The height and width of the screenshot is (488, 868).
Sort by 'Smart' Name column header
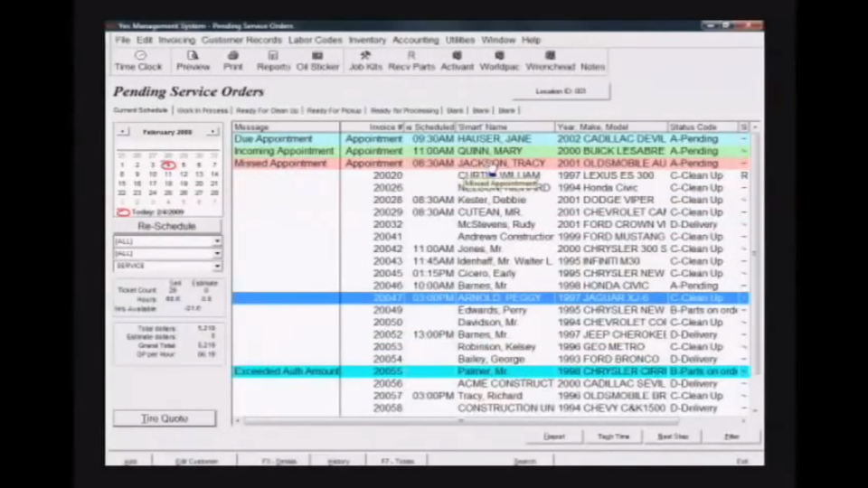(505, 127)
